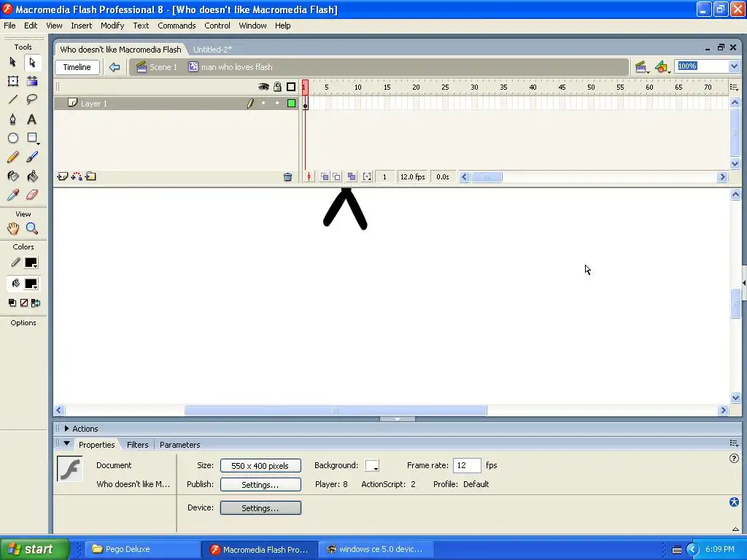The image size is (747, 560).
Task: Click the Swap Colors icon
Action: [x=35, y=303]
